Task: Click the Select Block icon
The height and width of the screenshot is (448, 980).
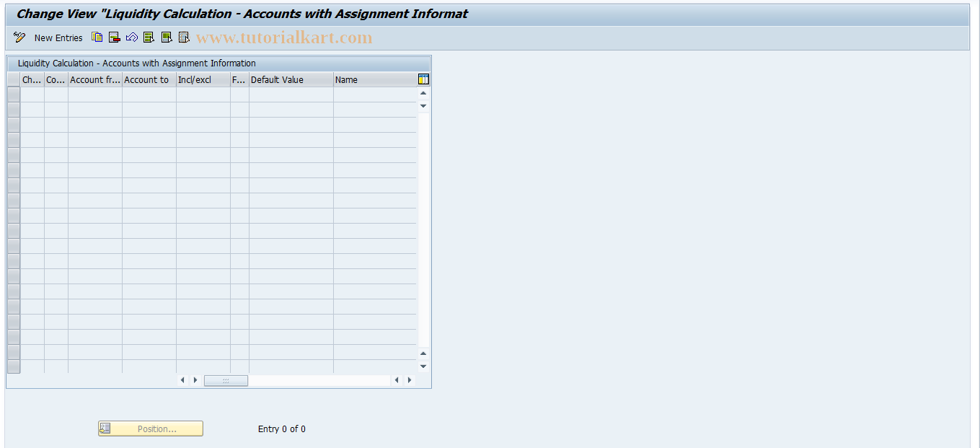Action: [x=167, y=38]
